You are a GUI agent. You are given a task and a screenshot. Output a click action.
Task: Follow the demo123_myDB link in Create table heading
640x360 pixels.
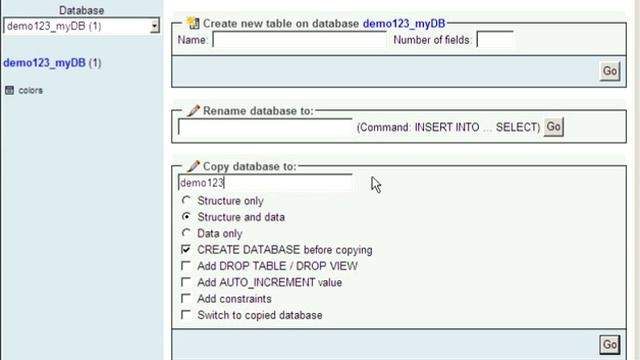404,24
